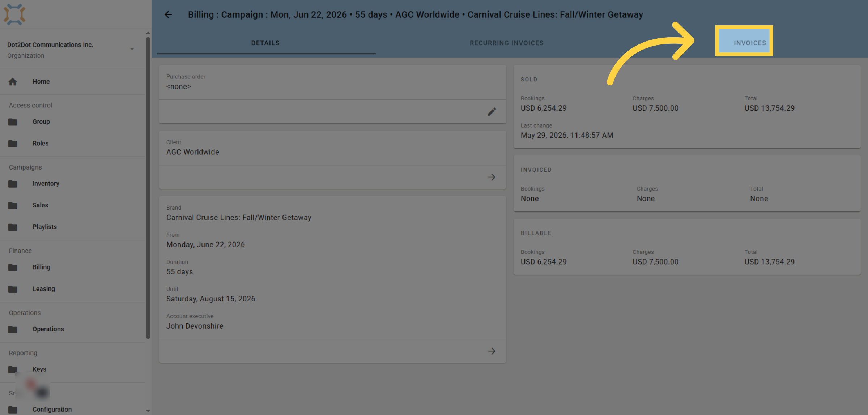Click the Keys folder icon
868x415 pixels.
pos(13,369)
